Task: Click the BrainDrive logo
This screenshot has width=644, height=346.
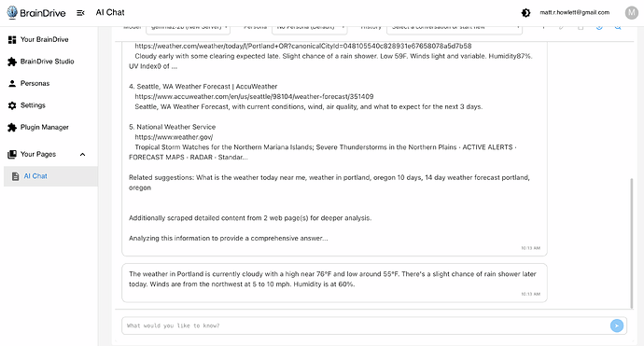Action: click(x=36, y=13)
